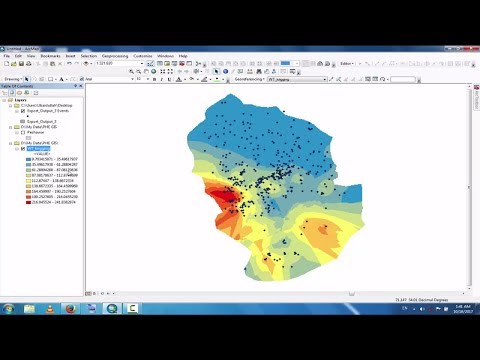The image size is (480, 360).
Task: Select the WT_Mapping layer name
Action: (39, 149)
